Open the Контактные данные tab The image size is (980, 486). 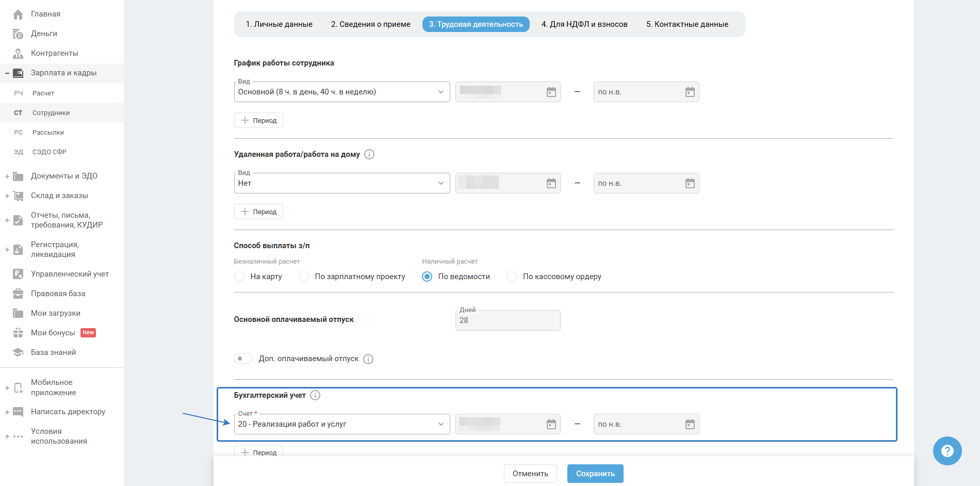[687, 24]
